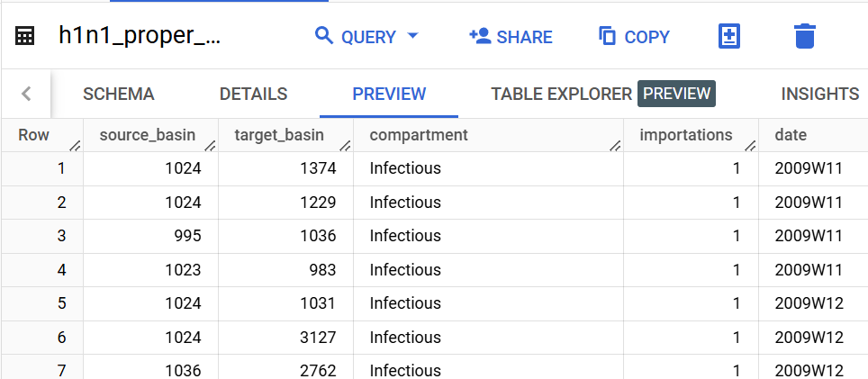This screenshot has height=379, width=868.
Task: Switch to the Schema tab
Action: 118,94
